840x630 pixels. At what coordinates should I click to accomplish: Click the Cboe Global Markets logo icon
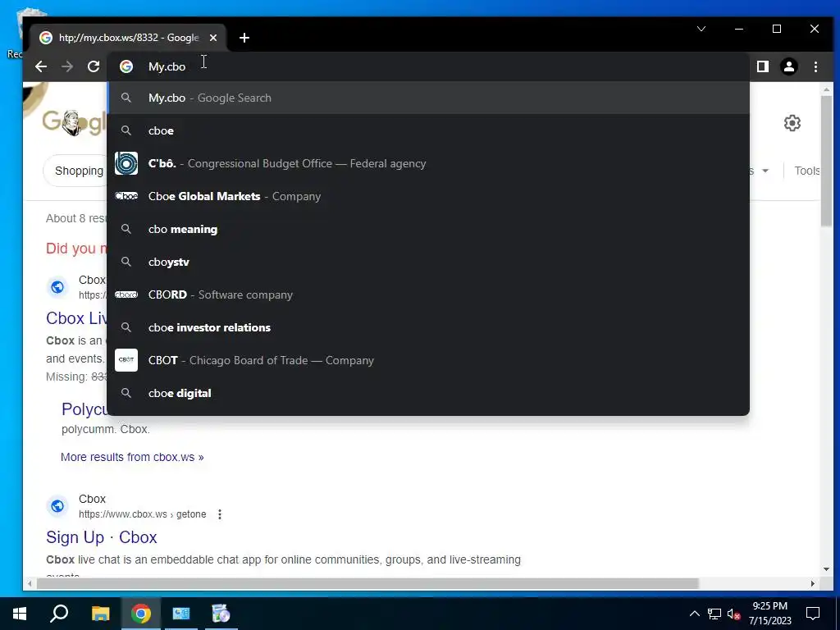pos(126,196)
